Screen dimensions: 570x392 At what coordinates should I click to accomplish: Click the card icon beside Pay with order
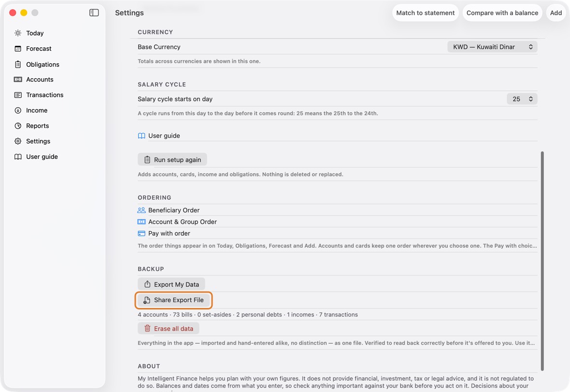coord(142,234)
